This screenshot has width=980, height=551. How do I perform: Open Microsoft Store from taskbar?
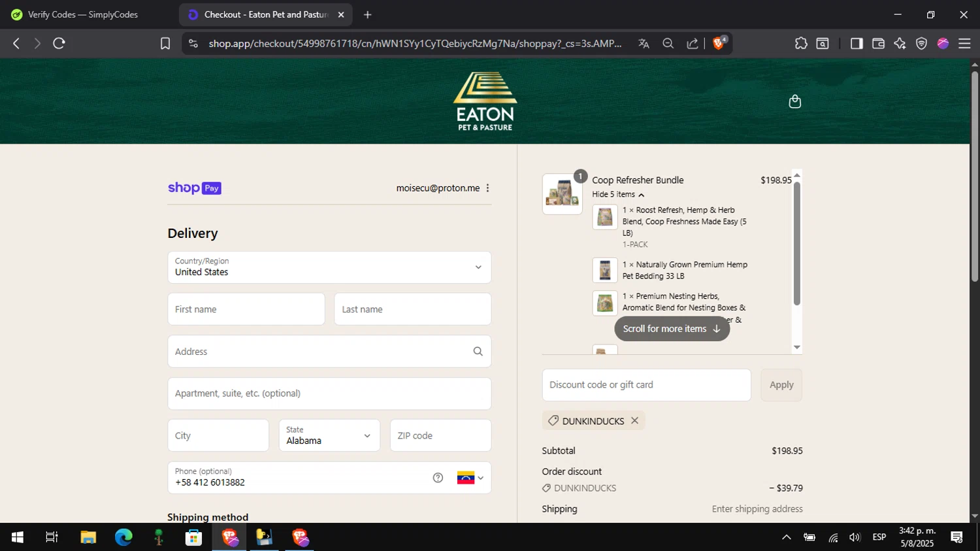[x=193, y=537]
